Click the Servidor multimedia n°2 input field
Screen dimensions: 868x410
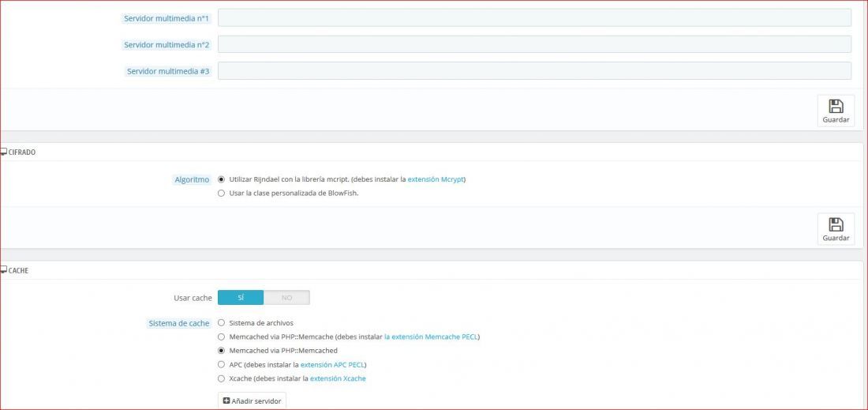click(x=534, y=44)
